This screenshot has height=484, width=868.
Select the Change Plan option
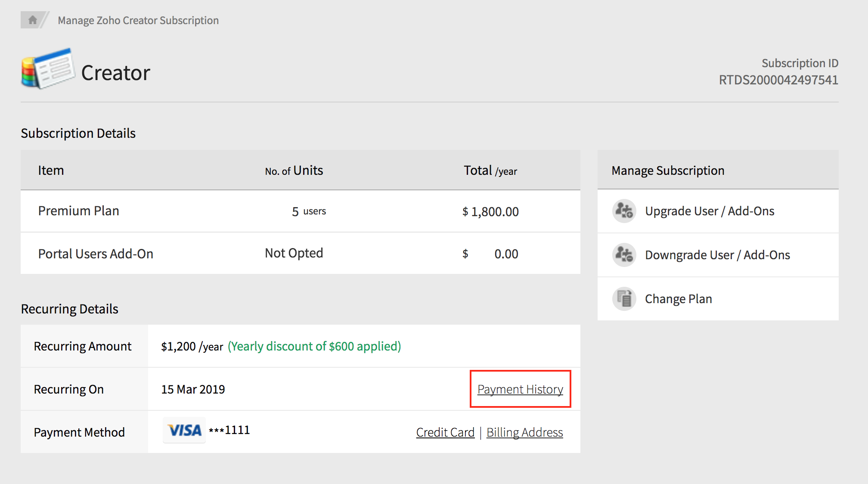click(678, 298)
